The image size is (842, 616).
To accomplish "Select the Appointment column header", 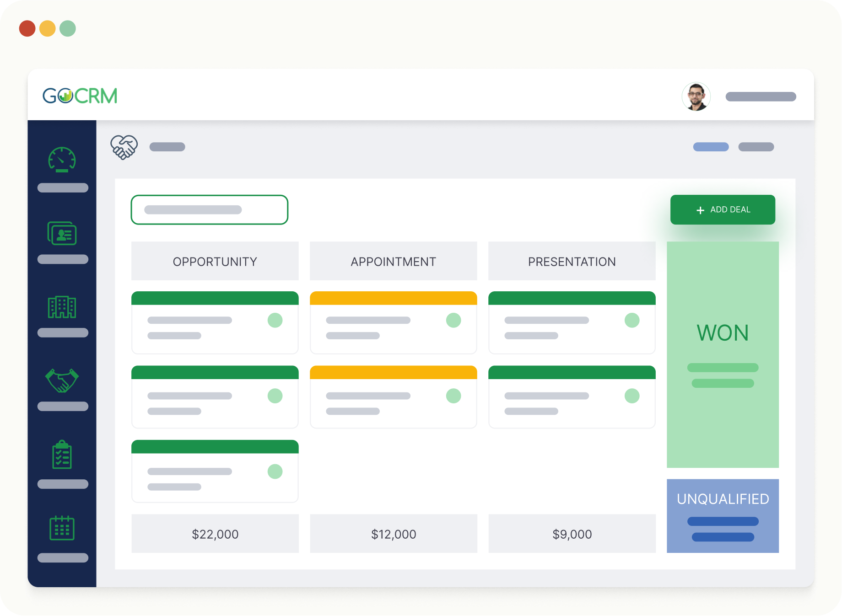I will 393,261.
